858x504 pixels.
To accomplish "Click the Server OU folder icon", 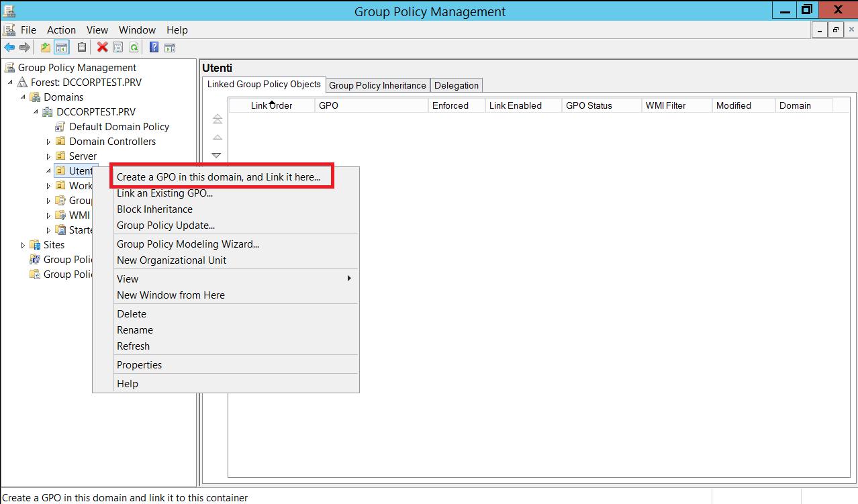I will click(x=60, y=156).
